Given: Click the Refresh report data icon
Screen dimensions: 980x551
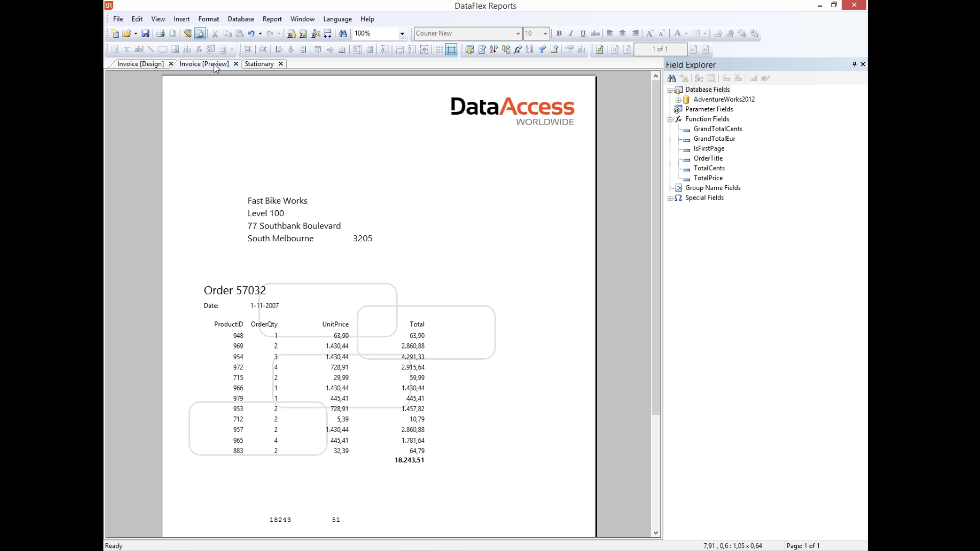Looking at the screenshot, I should coord(600,49).
